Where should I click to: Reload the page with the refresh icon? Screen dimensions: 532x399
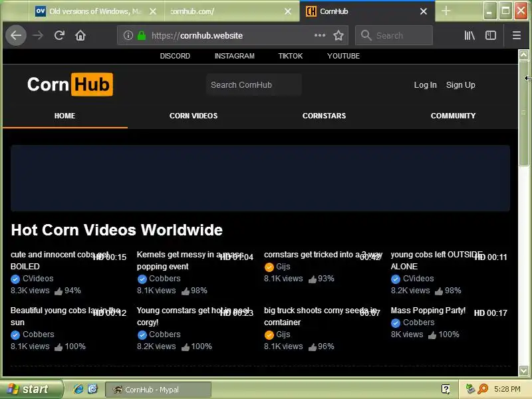[x=59, y=35]
